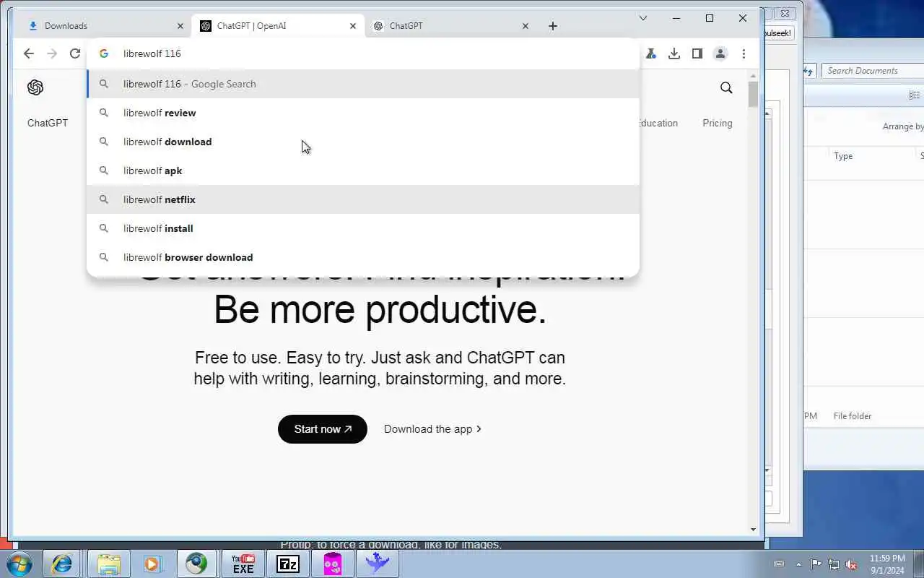The image size is (924, 578).
Task: Switch to the ChatGPT | OpenAI tab
Action: [278, 26]
